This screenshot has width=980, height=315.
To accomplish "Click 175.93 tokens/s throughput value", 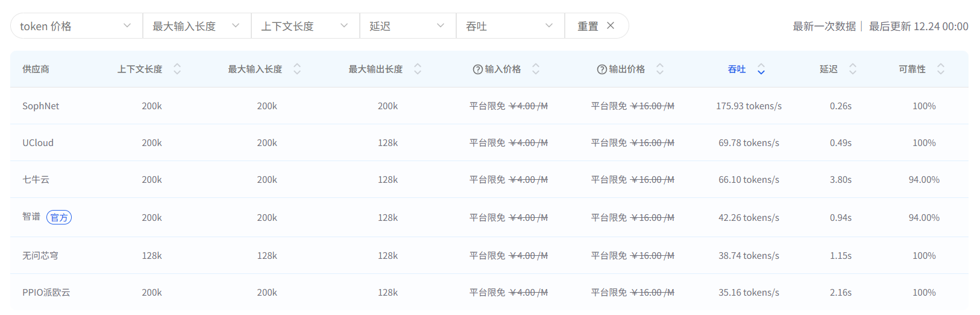I will click(x=749, y=106).
